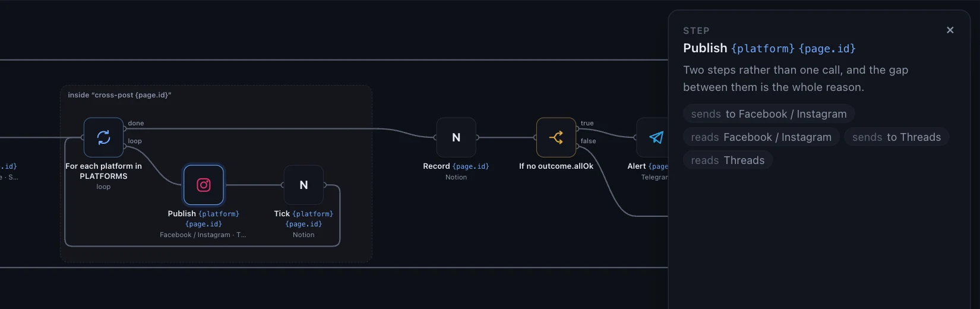Click the 'true' output port of If node
980x309 pixels.
click(577, 128)
